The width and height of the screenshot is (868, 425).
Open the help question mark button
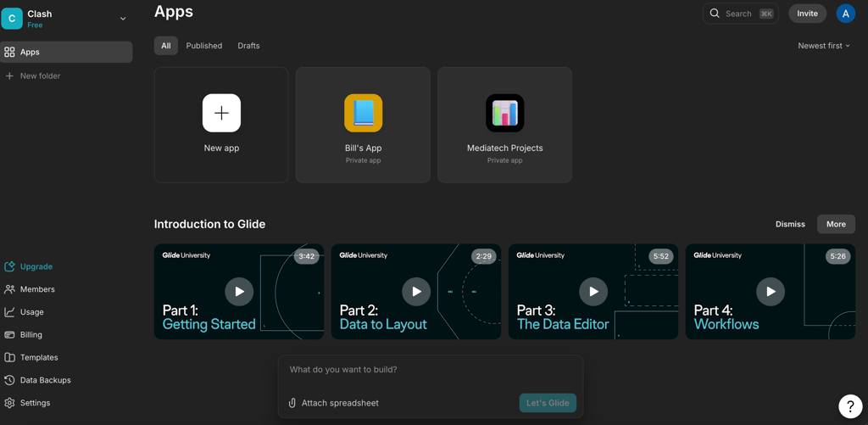[850, 406]
